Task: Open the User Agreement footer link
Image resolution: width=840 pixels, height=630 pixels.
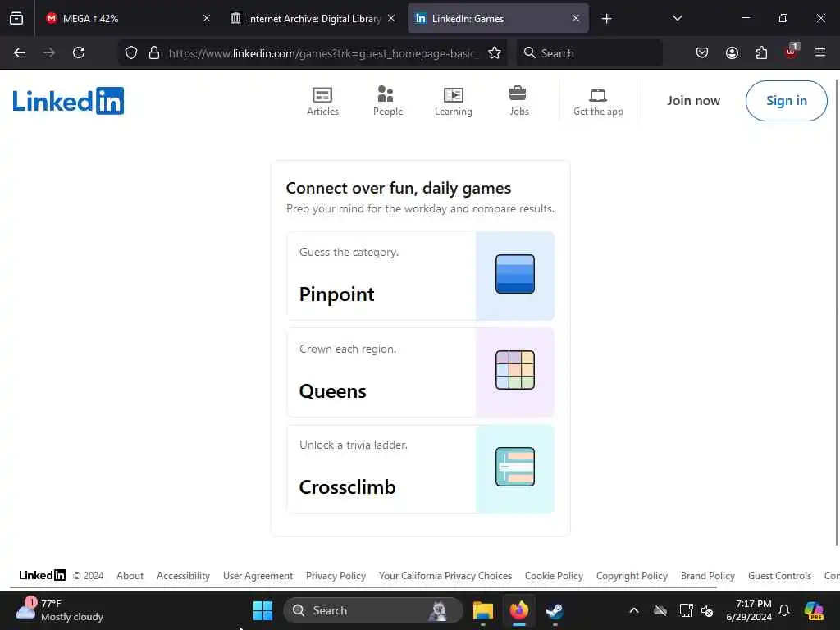Action: click(258, 576)
